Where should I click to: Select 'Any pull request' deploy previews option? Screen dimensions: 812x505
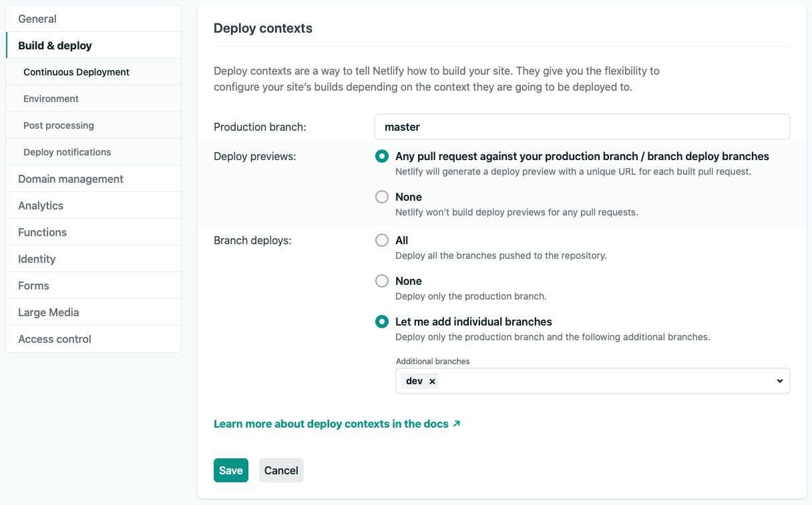[x=382, y=156]
